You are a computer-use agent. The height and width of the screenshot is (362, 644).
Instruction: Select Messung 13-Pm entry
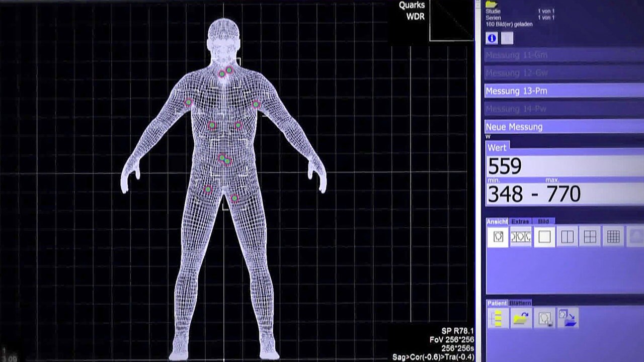point(563,91)
